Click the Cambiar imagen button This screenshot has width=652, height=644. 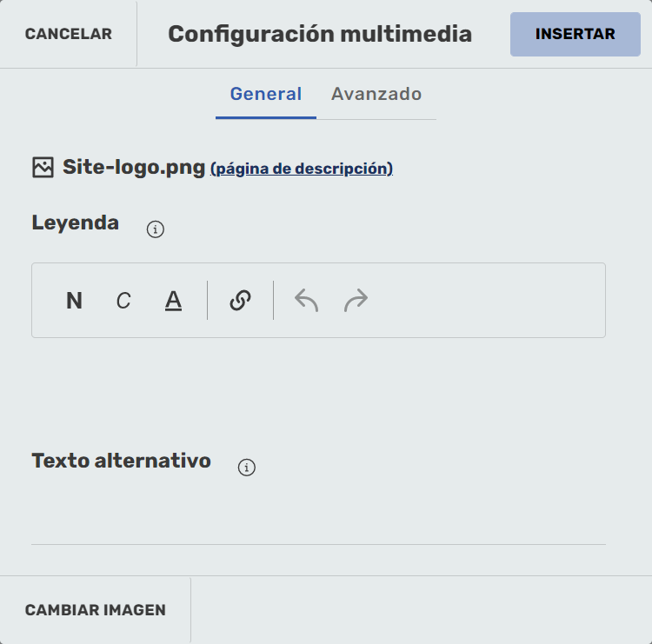[96, 610]
